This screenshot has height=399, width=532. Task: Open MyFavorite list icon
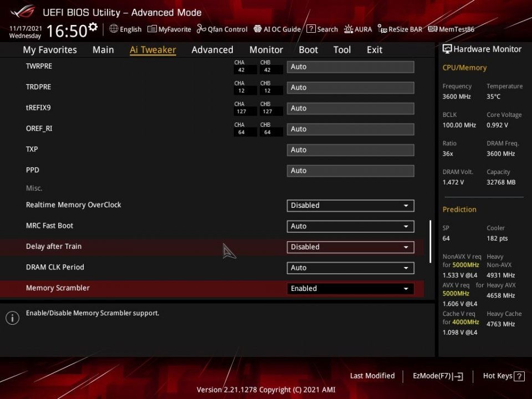(x=152, y=29)
